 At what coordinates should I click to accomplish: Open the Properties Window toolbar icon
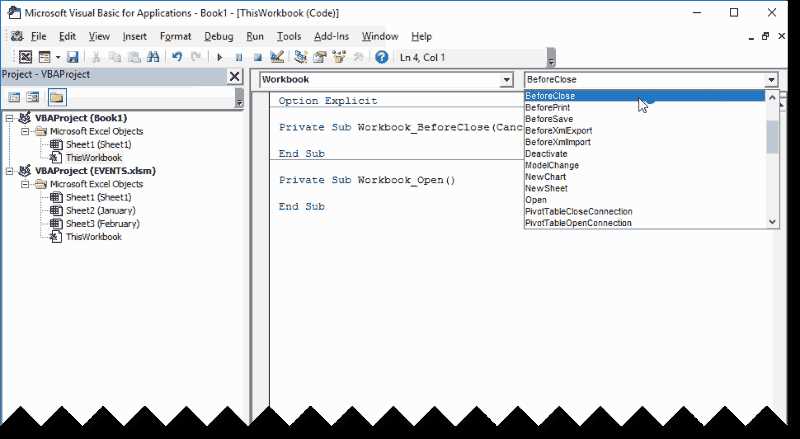tap(320, 57)
